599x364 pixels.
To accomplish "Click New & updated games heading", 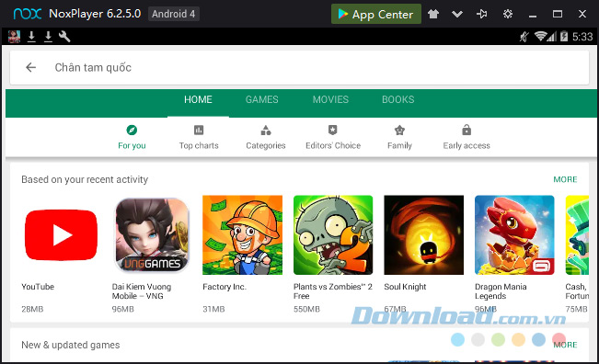I will [x=71, y=345].
